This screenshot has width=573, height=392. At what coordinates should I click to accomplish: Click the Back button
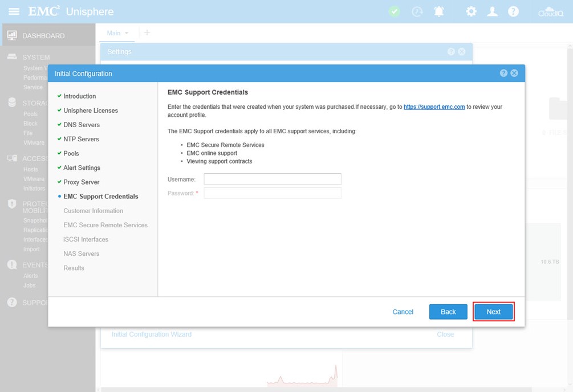pyautogui.click(x=448, y=312)
